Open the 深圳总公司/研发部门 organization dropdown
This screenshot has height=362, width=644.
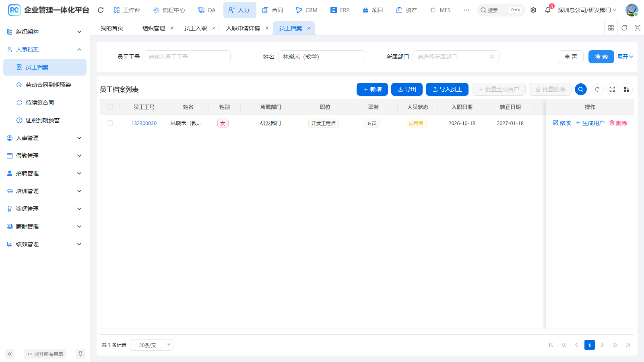point(587,10)
